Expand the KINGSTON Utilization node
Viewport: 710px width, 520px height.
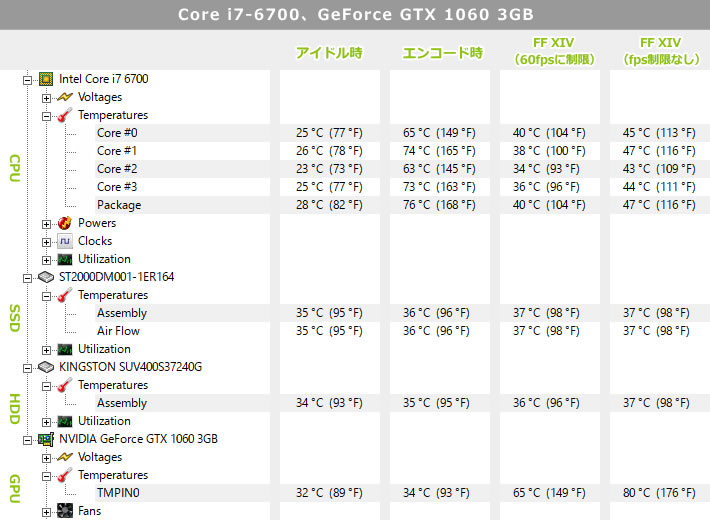[x=47, y=423]
